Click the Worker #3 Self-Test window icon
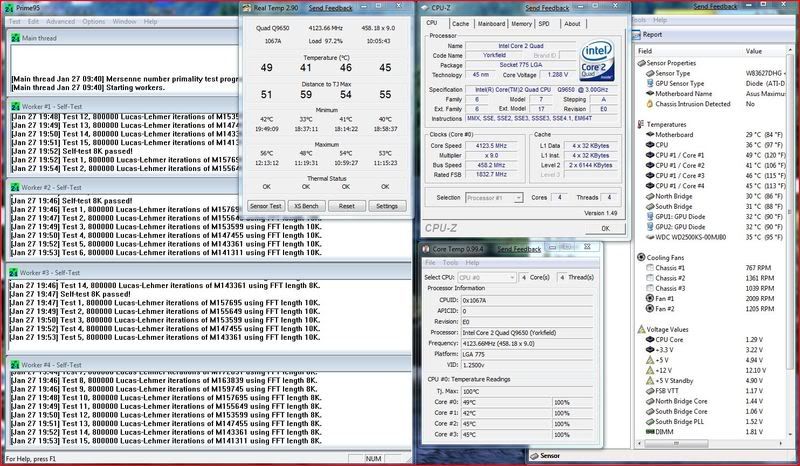 pos(14,273)
